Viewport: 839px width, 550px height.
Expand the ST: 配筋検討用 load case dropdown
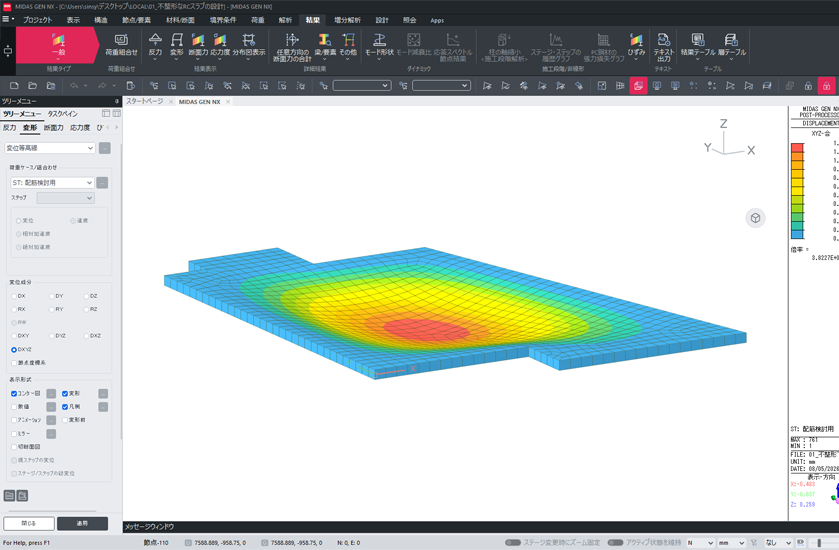coord(52,183)
